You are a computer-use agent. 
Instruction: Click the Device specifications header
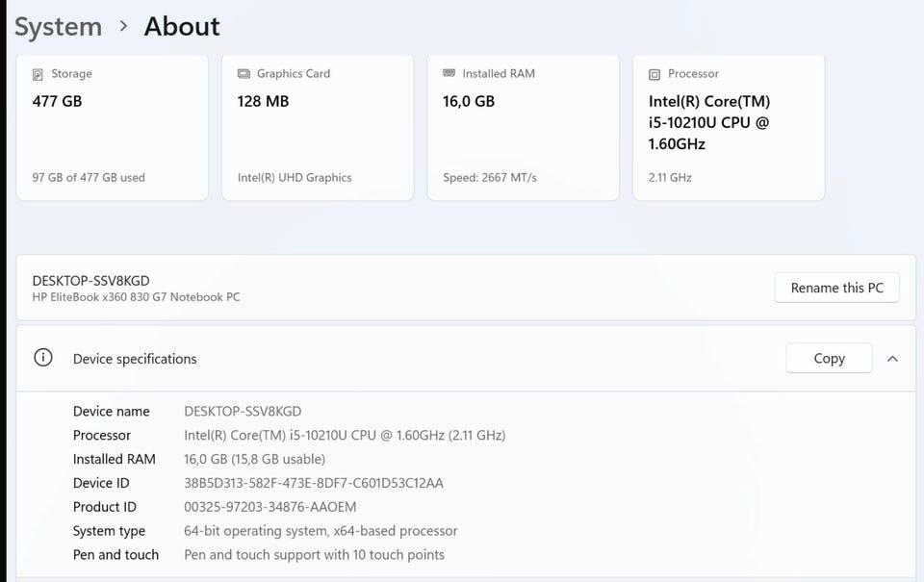click(135, 359)
